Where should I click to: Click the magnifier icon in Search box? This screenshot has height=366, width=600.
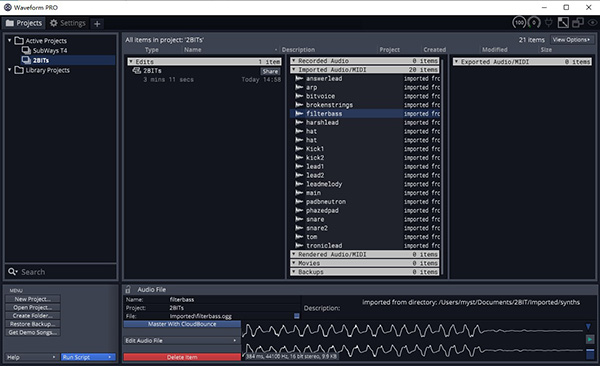pos(12,271)
